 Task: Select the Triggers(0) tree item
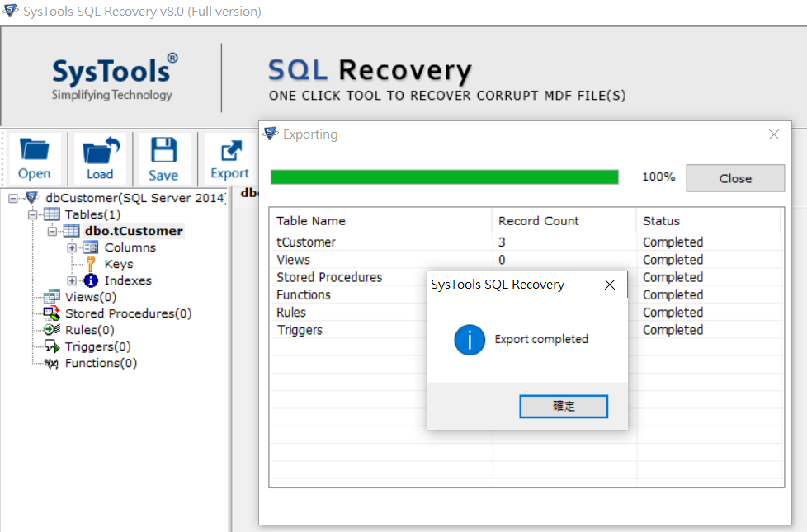coord(98,346)
